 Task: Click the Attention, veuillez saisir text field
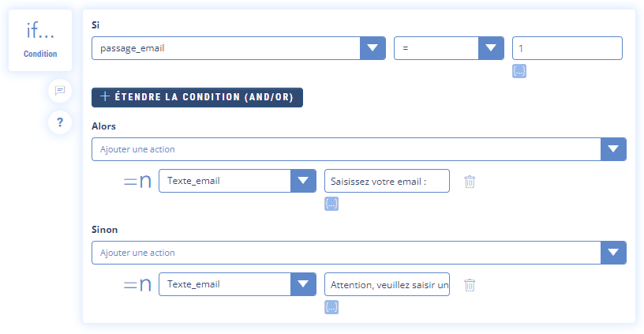[387, 284]
